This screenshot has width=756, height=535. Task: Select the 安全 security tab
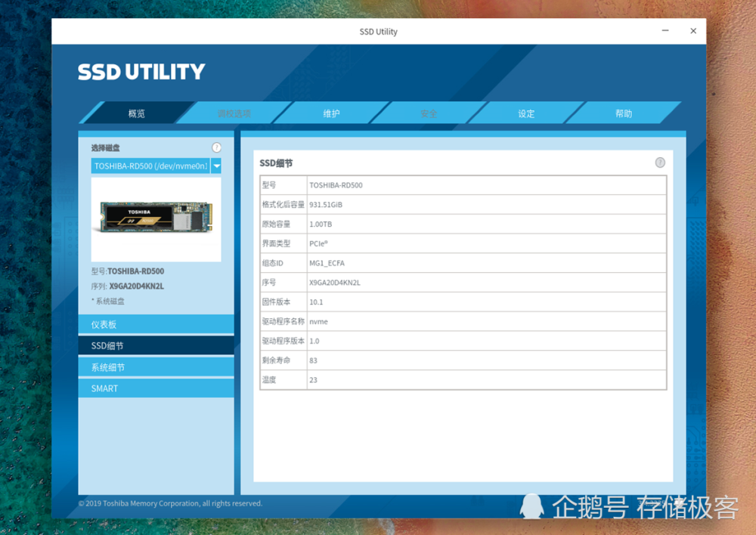click(x=429, y=113)
